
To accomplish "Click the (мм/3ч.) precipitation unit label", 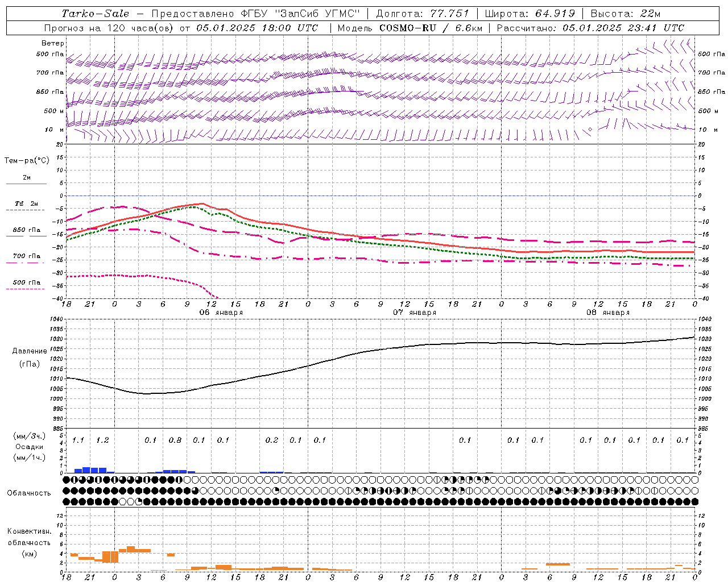I will pyautogui.click(x=30, y=436).
